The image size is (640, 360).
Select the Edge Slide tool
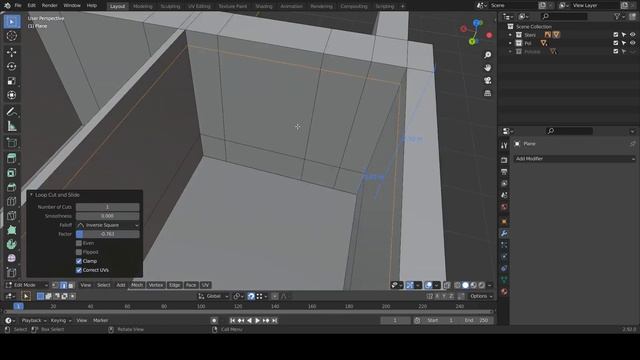coord(11,273)
